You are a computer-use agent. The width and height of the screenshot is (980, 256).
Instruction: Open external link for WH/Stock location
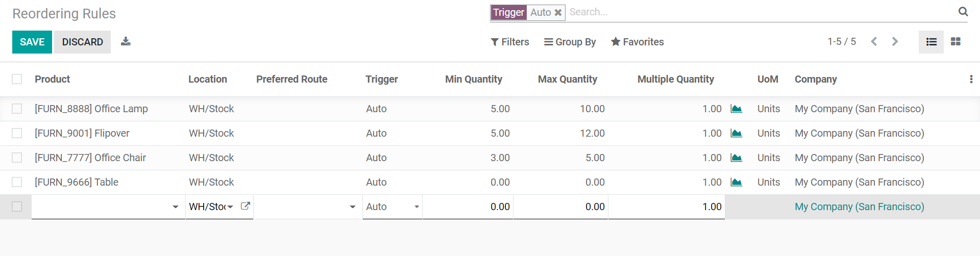point(245,206)
